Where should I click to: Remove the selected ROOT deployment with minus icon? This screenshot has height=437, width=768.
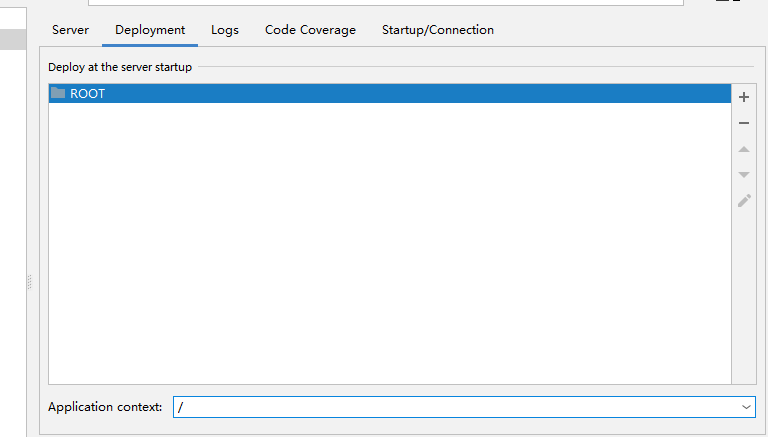pos(744,123)
